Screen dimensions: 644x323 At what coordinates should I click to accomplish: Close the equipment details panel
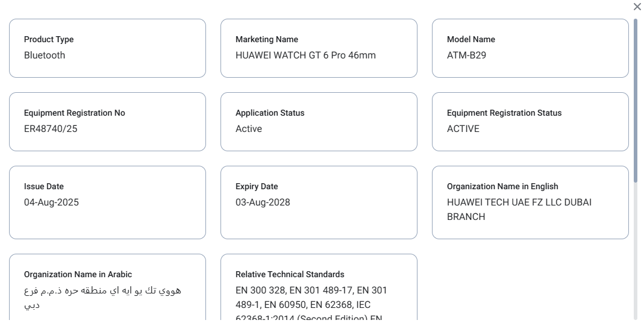click(637, 7)
